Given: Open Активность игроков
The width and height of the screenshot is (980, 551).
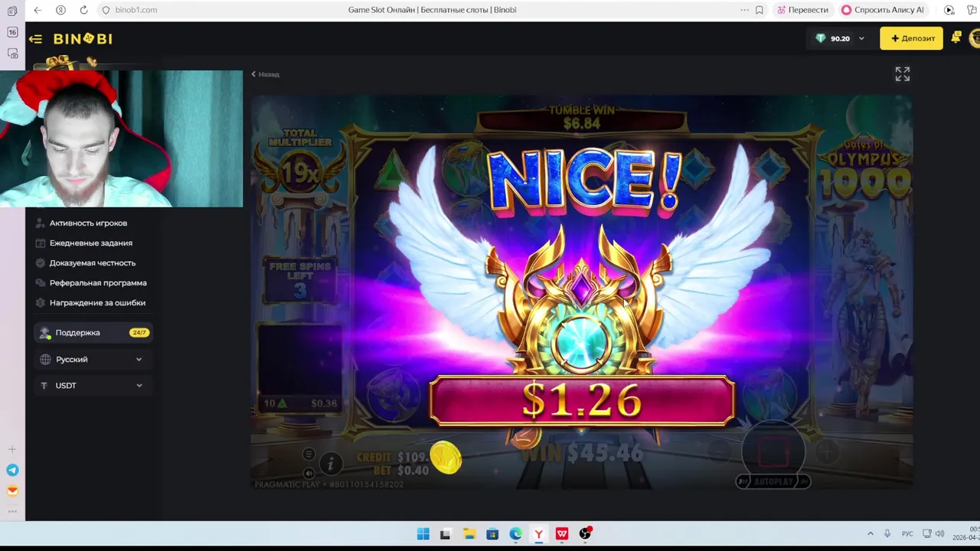Looking at the screenshot, I should click(x=88, y=223).
